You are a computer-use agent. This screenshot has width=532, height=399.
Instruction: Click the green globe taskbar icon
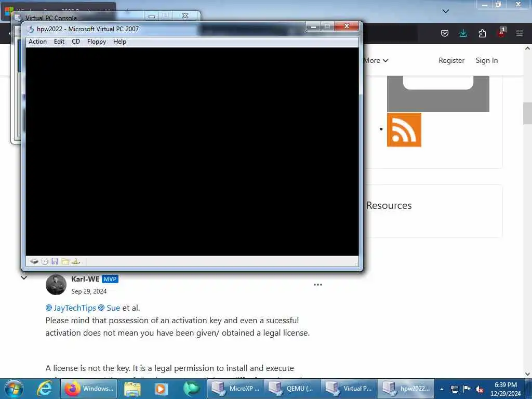(191, 389)
